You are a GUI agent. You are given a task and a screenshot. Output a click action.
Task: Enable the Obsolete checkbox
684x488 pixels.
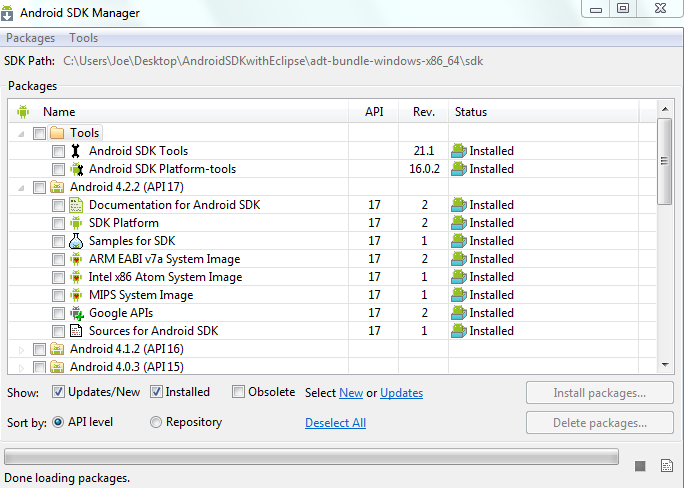(239, 392)
